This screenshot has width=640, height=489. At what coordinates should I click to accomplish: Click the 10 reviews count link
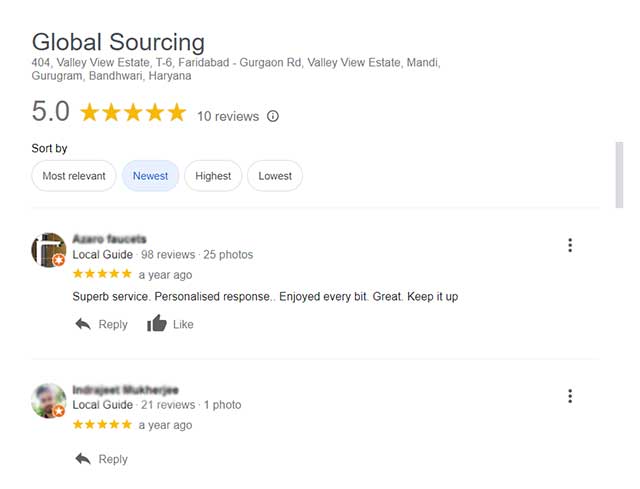tap(228, 116)
